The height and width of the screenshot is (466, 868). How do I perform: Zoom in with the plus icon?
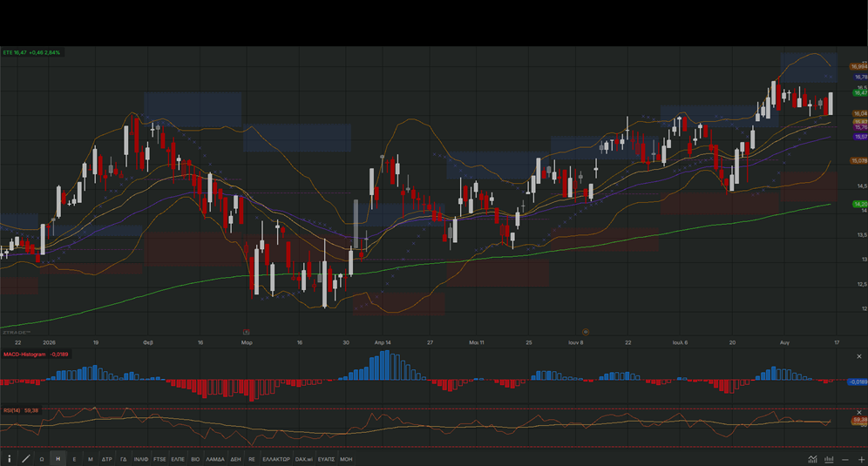pyautogui.click(x=861, y=459)
